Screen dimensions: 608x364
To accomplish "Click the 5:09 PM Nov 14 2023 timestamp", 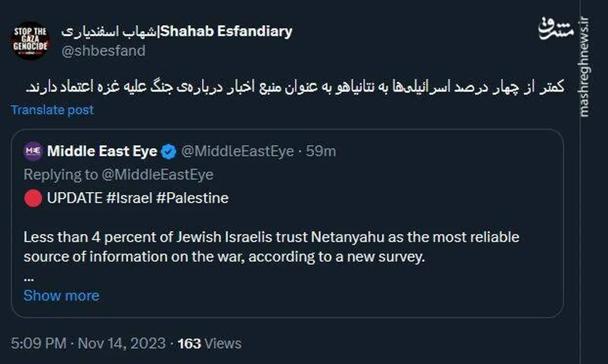I will [x=89, y=343].
